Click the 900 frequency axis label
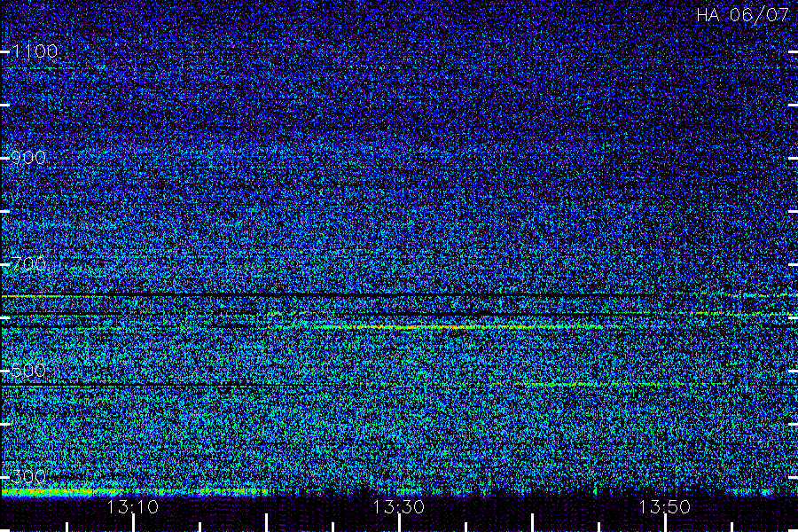Screen dimensions: 798x532 click(x=28, y=157)
